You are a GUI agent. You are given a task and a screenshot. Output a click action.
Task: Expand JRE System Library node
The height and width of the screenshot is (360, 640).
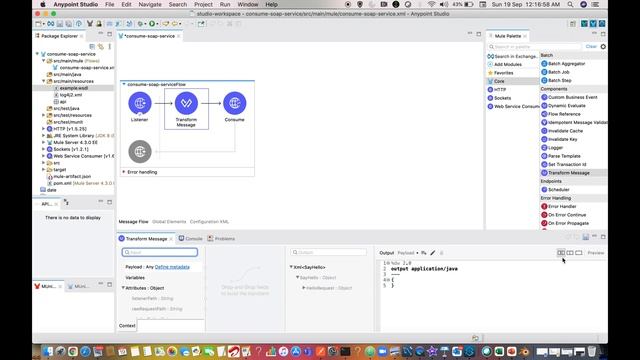pos(44,136)
